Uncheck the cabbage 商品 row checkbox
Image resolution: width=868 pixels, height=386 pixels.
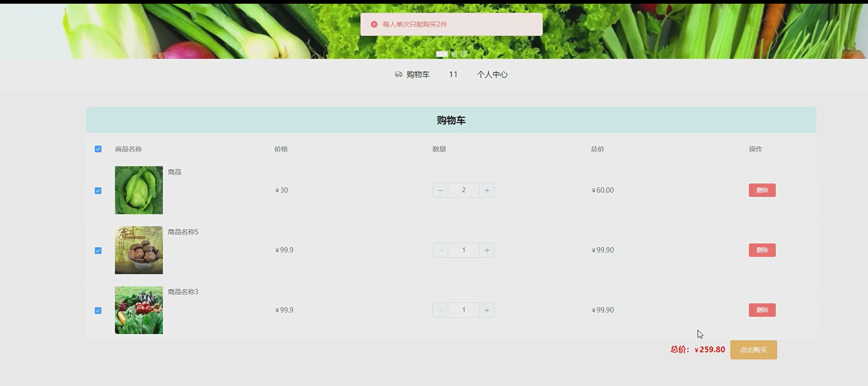click(98, 191)
